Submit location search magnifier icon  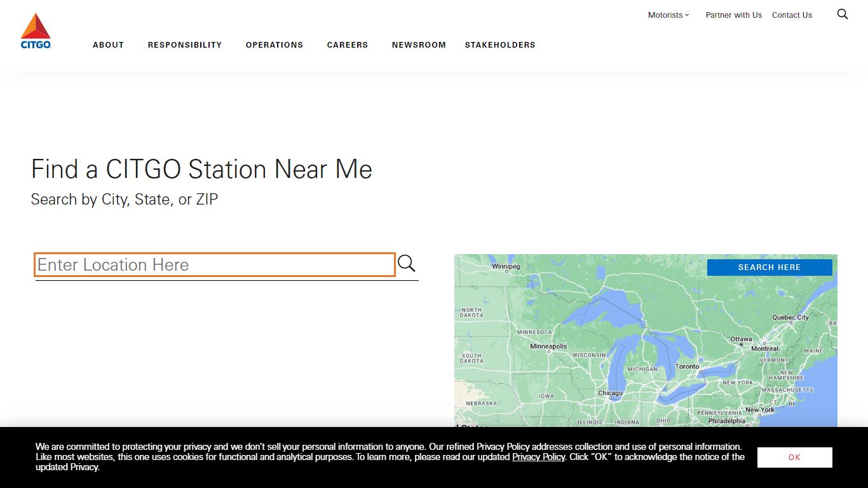click(x=406, y=263)
